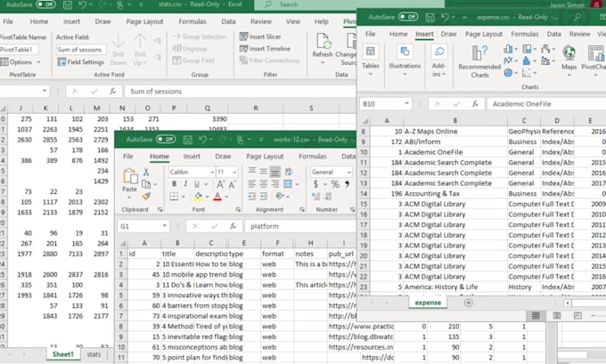This screenshot has width=606, height=364.
Task: Toggle Underline formatting
Action: click(x=197, y=184)
